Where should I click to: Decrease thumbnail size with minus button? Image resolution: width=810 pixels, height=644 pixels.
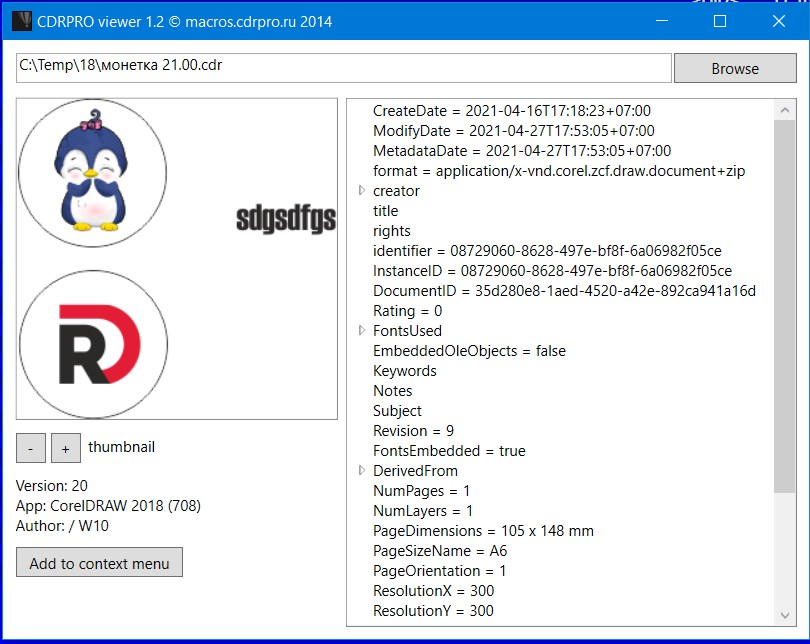[30, 448]
